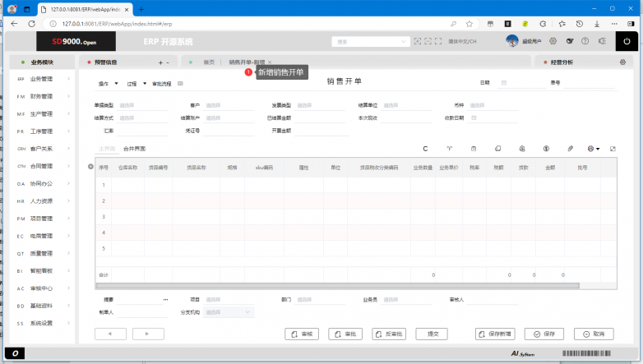Click the refresh icon above the table
The width and height of the screenshot is (643, 364).
(x=425, y=149)
